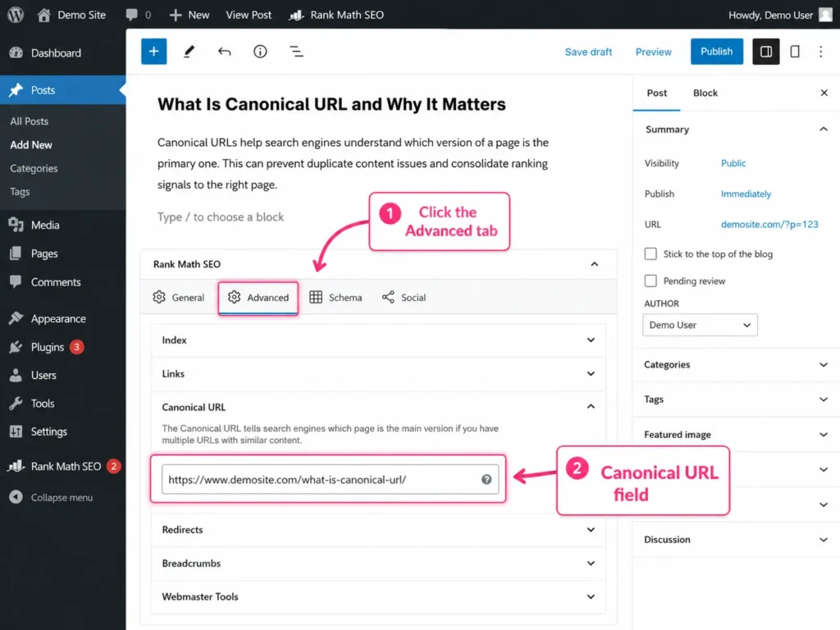This screenshot has width=840, height=630.
Task: Select the pencil edit tool
Action: (x=189, y=52)
